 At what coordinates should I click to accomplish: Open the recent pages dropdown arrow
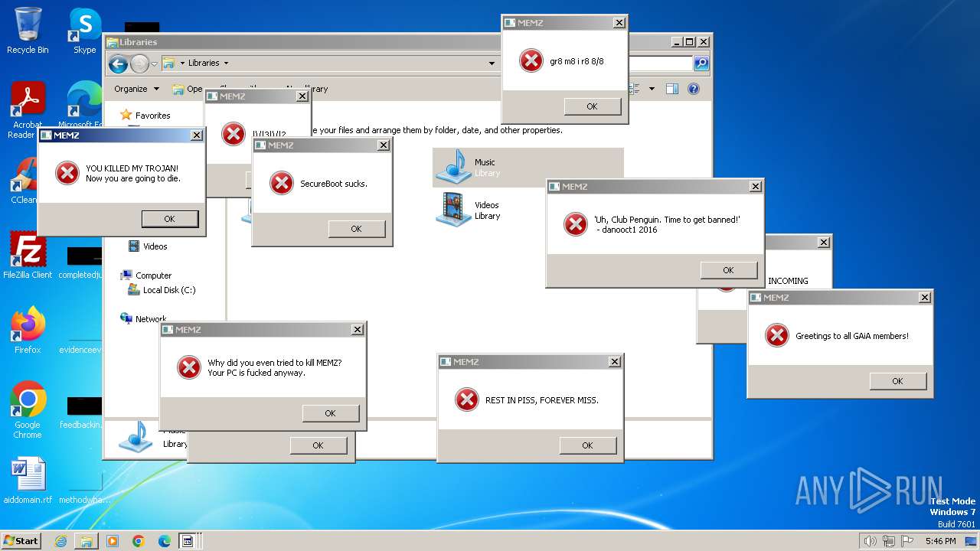[154, 64]
